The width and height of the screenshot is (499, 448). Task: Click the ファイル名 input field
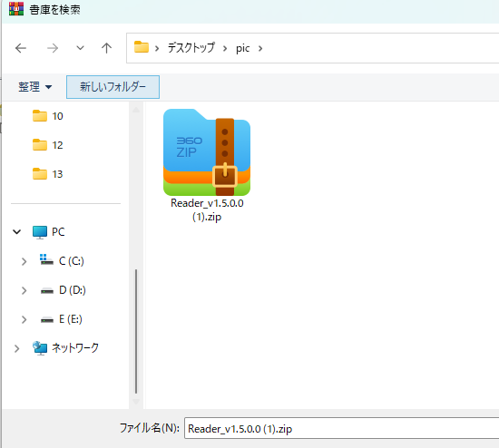pyautogui.click(x=341, y=429)
